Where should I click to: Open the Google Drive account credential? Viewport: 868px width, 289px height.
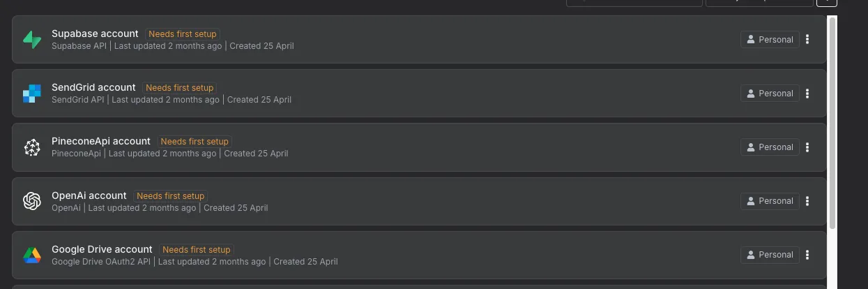click(x=419, y=255)
